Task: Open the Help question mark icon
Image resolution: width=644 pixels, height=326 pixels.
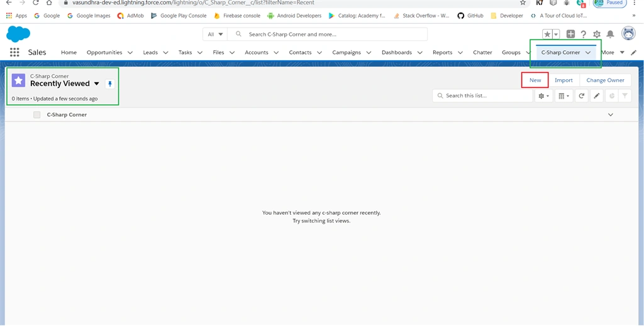Action: [x=583, y=35]
